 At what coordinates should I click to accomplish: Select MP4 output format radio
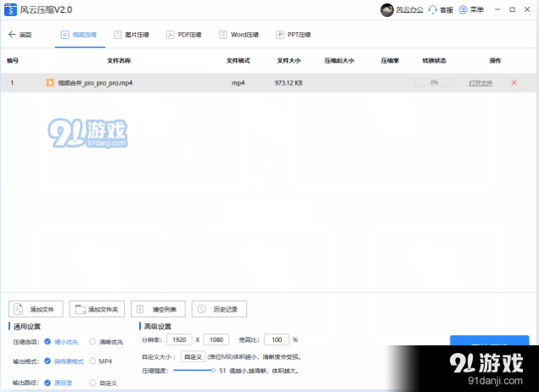pyautogui.click(x=93, y=361)
